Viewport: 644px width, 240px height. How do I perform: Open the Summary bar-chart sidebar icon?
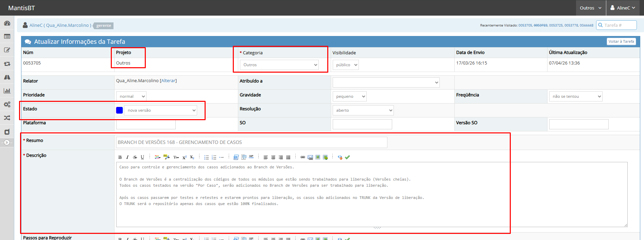coord(7,91)
